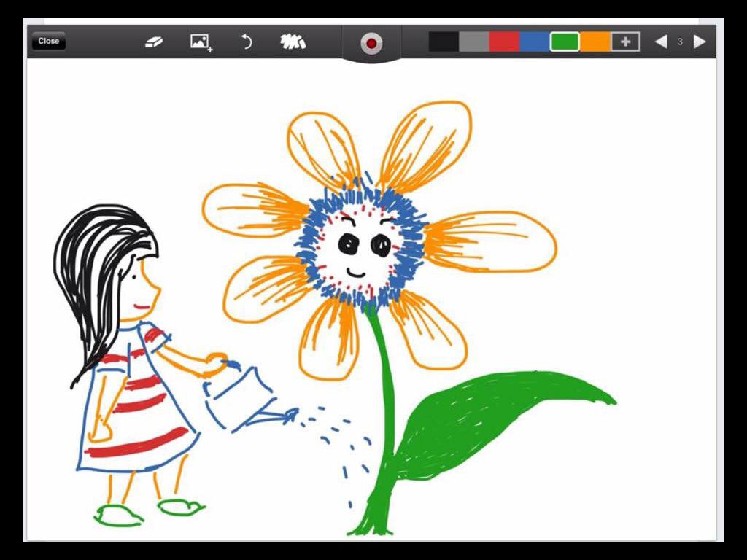Go to the previous page arrow
Viewport: 747px width, 560px height.
pos(661,42)
